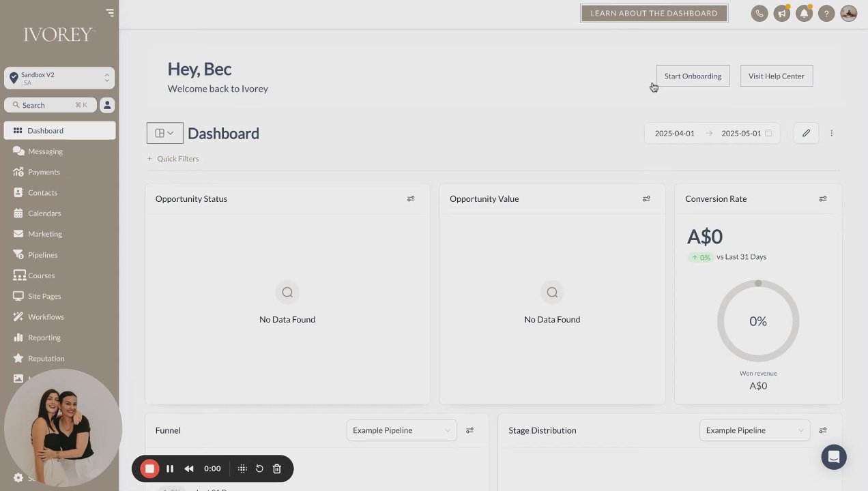Click start date 2025-04-01 field
This screenshot has height=491, width=868.
[674, 133]
